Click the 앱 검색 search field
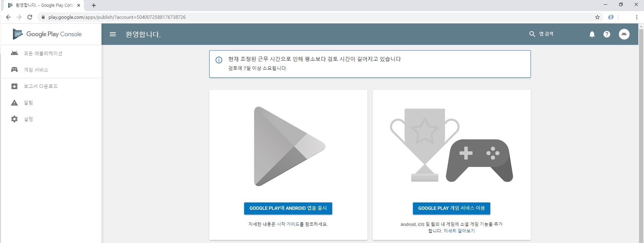The height and width of the screenshot is (243, 644). [546, 34]
